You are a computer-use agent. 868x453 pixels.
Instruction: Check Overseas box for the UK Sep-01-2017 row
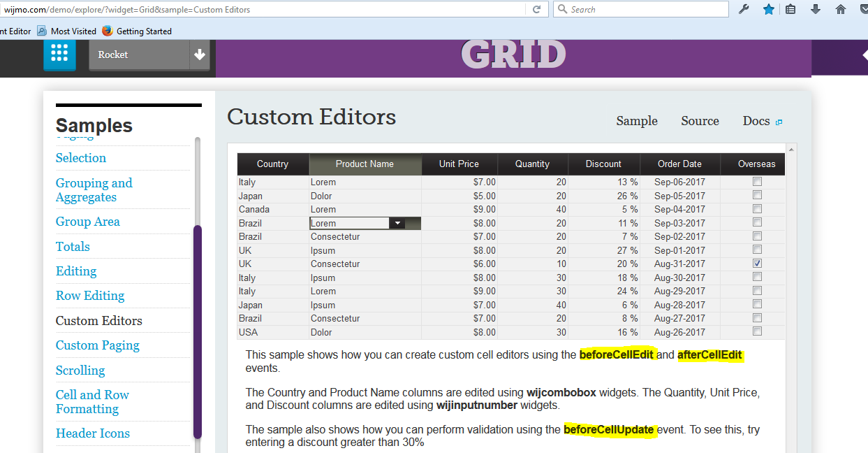(757, 250)
